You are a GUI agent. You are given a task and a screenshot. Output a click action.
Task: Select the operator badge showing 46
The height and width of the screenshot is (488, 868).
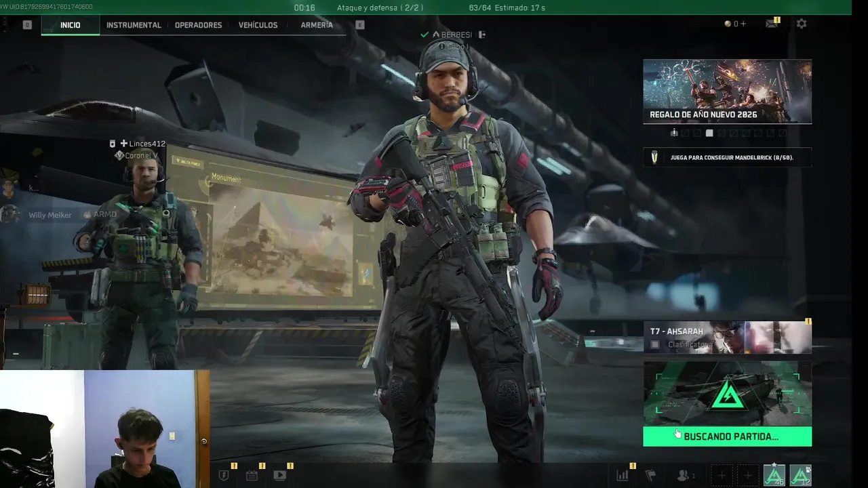coord(774,475)
